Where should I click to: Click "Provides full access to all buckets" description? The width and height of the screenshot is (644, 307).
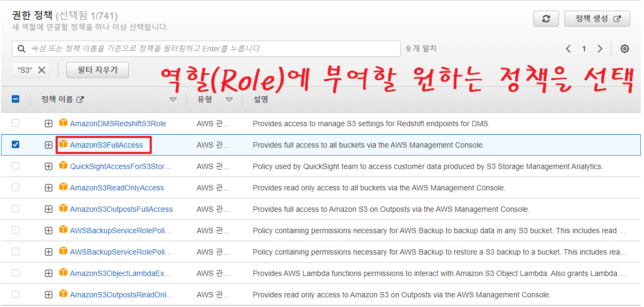pyautogui.click(x=368, y=145)
